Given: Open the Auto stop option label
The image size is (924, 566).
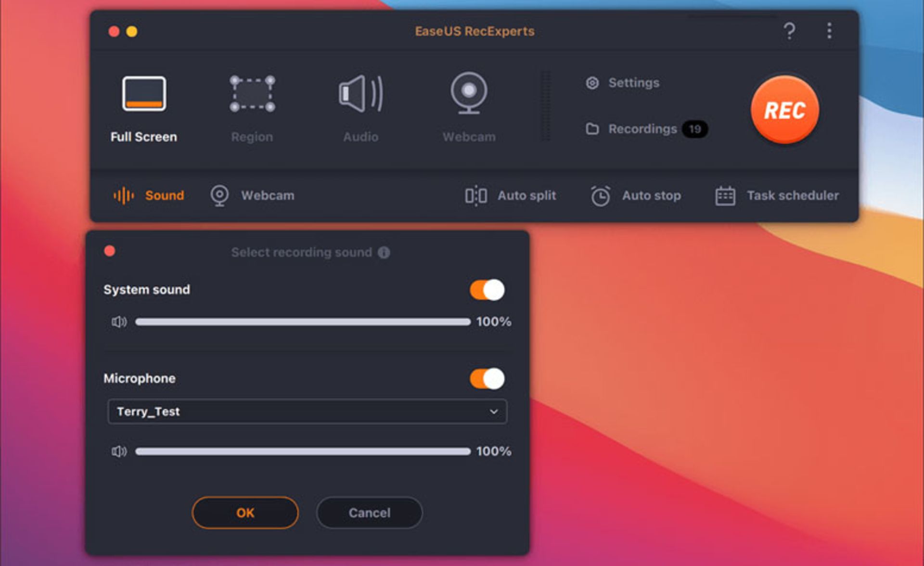Looking at the screenshot, I should [x=651, y=195].
